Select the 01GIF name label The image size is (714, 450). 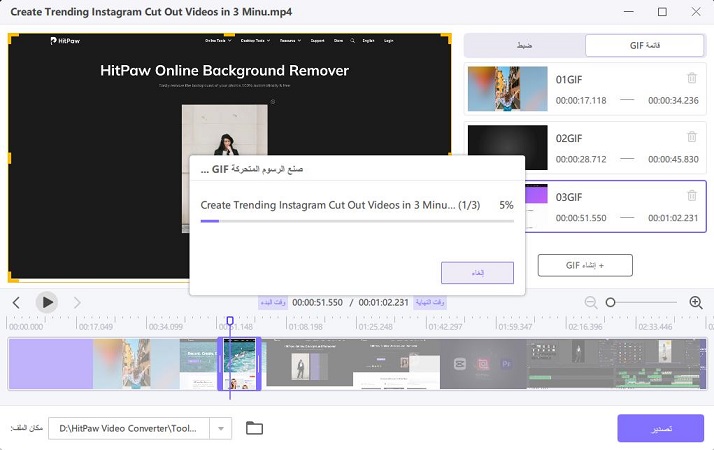point(569,80)
